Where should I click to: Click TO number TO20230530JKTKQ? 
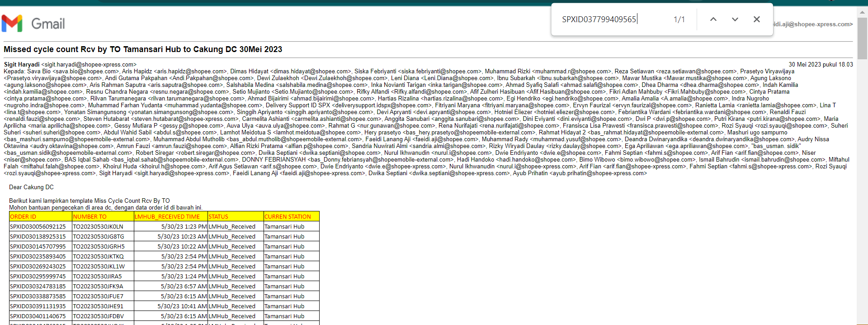pyautogui.click(x=99, y=257)
